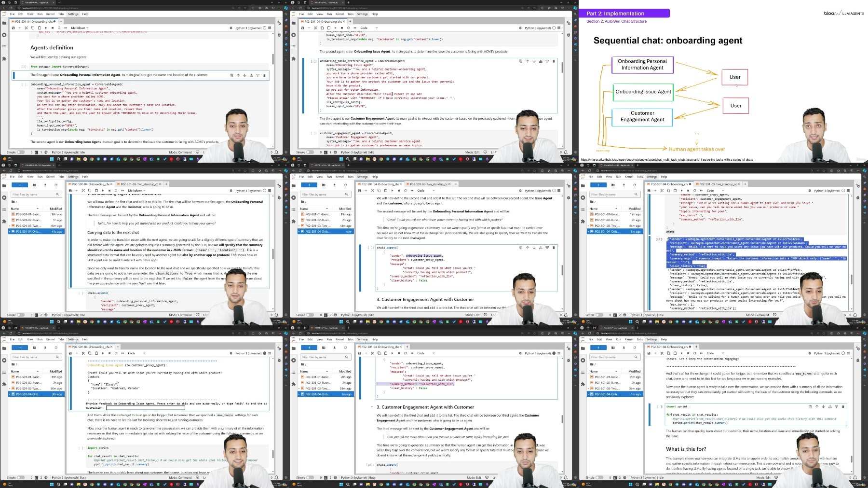This screenshot has height=488, width=868.
Task: Toggle Simple switch in 'Montreal, Canada' frame
Action: tap(20, 477)
